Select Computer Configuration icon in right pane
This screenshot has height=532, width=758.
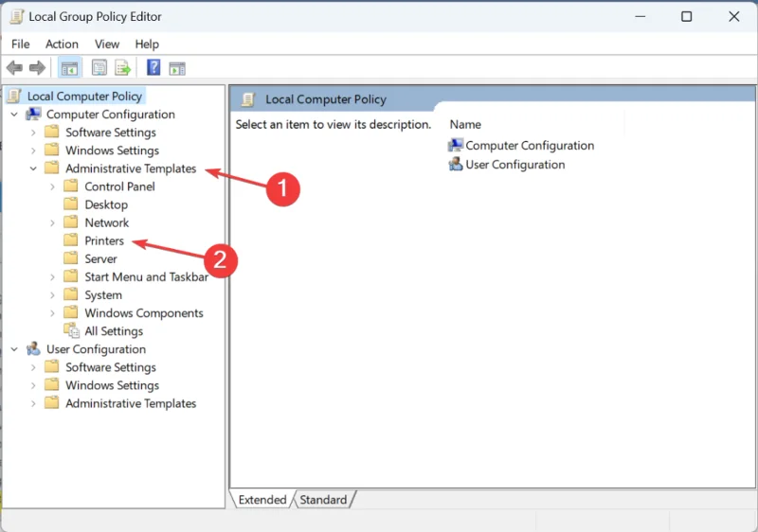click(456, 146)
